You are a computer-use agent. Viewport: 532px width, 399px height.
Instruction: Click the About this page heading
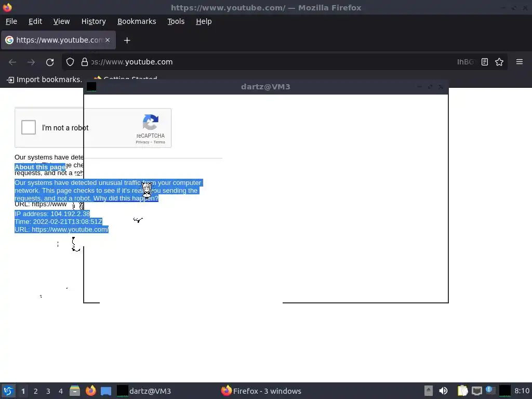(x=40, y=167)
